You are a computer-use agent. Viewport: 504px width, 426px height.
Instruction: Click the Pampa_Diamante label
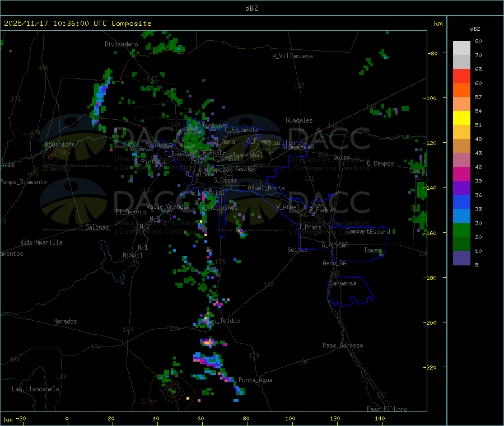pos(24,182)
